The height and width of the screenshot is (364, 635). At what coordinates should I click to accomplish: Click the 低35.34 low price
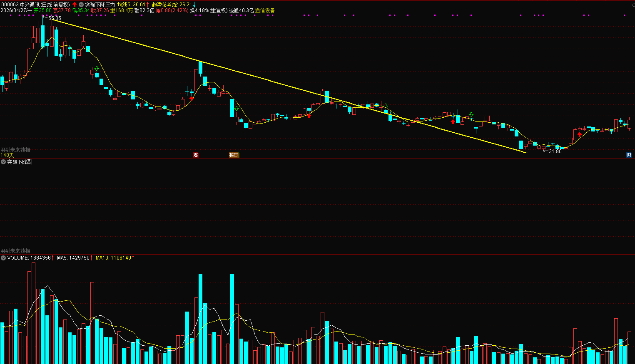[x=81, y=10]
